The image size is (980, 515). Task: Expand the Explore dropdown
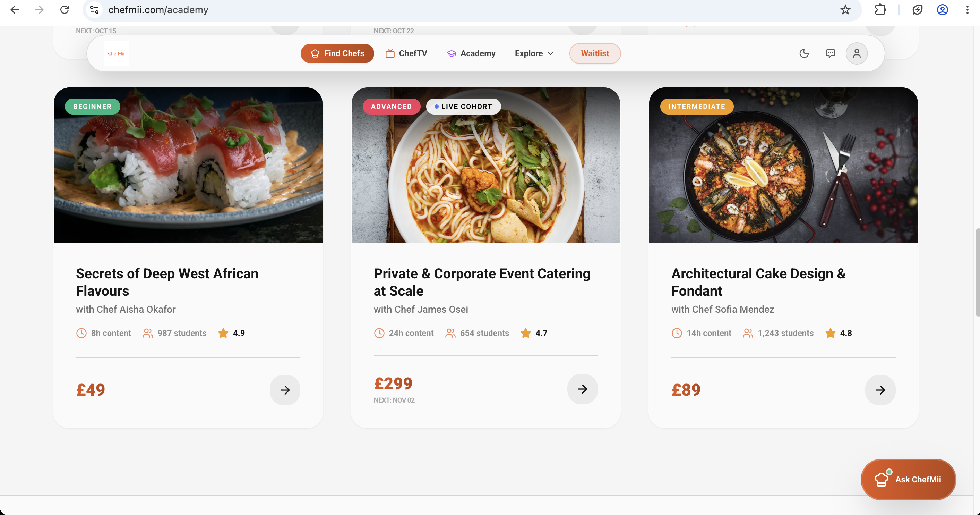[534, 54]
